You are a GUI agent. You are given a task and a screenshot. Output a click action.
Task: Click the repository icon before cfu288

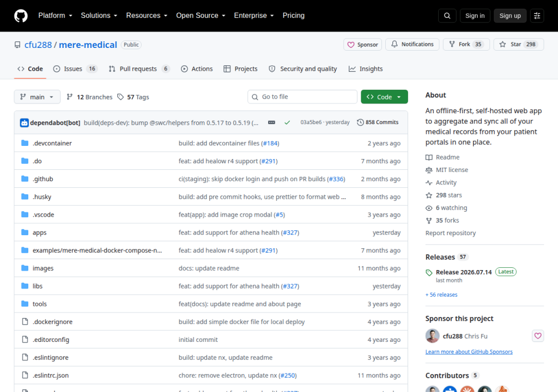coord(17,45)
